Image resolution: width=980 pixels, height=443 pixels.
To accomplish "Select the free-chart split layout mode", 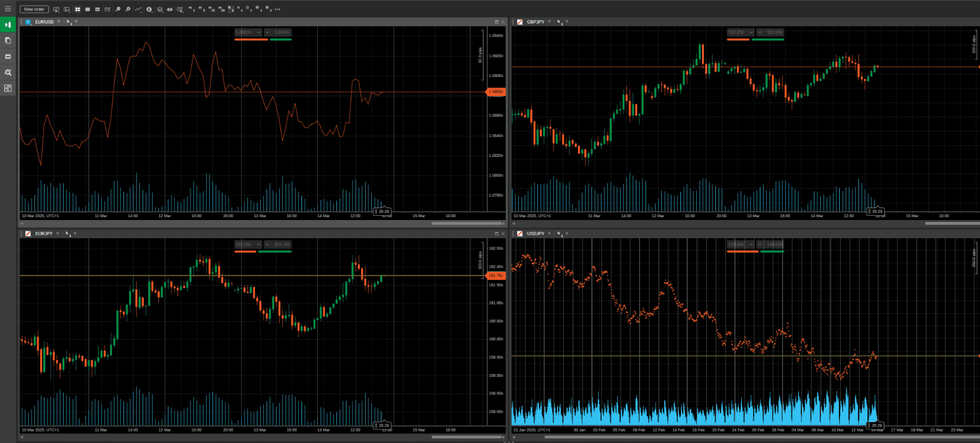I will pos(98,9).
